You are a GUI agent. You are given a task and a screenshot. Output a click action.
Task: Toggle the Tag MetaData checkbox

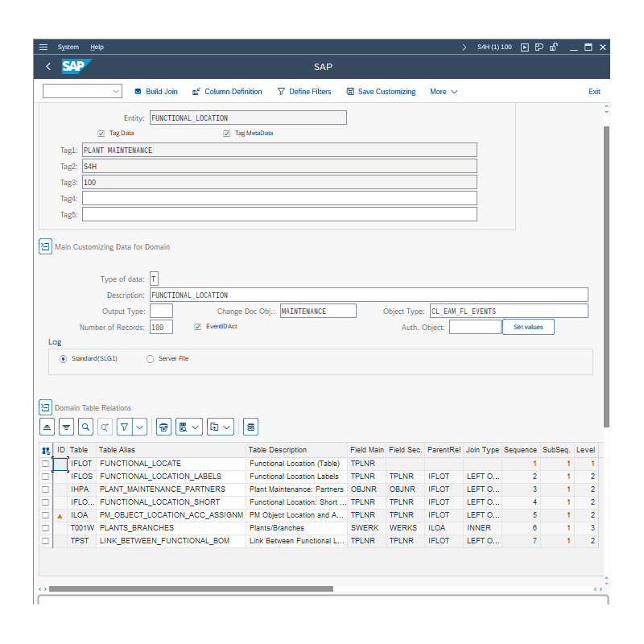point(227,133)
